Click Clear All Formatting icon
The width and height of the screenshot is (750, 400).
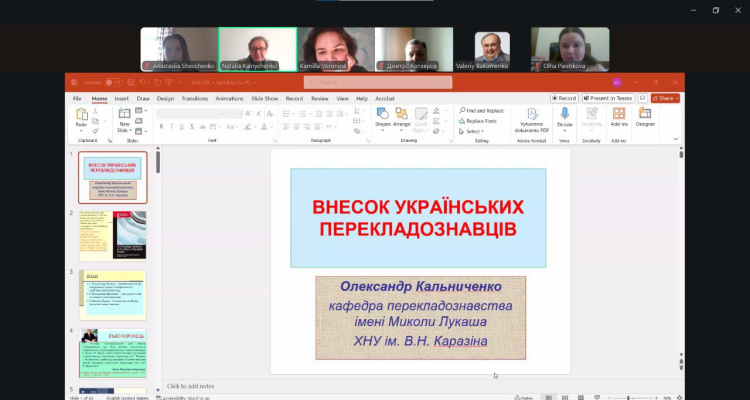(x=270, y=113)
